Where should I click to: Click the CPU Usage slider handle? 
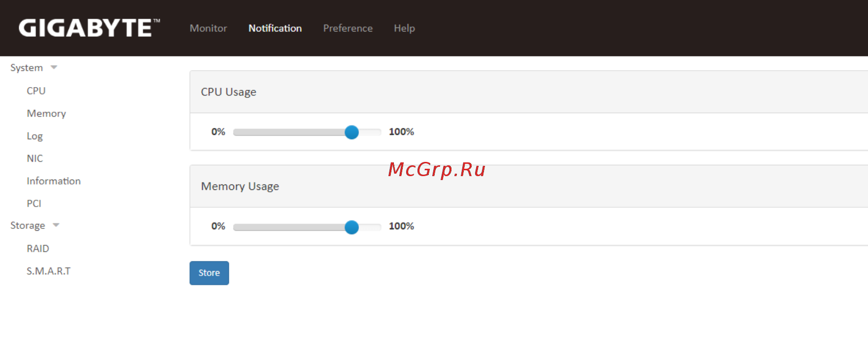352,132
